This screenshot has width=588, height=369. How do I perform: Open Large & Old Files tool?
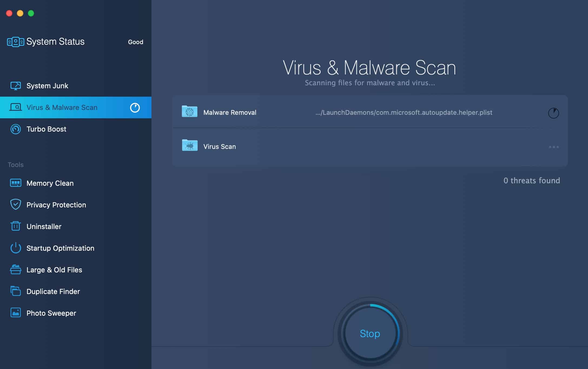point(54,270)
